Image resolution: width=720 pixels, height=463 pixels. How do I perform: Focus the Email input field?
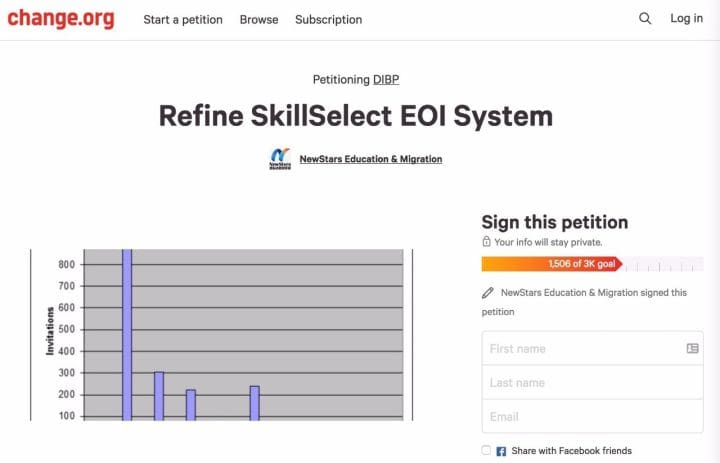pos(592,417)
